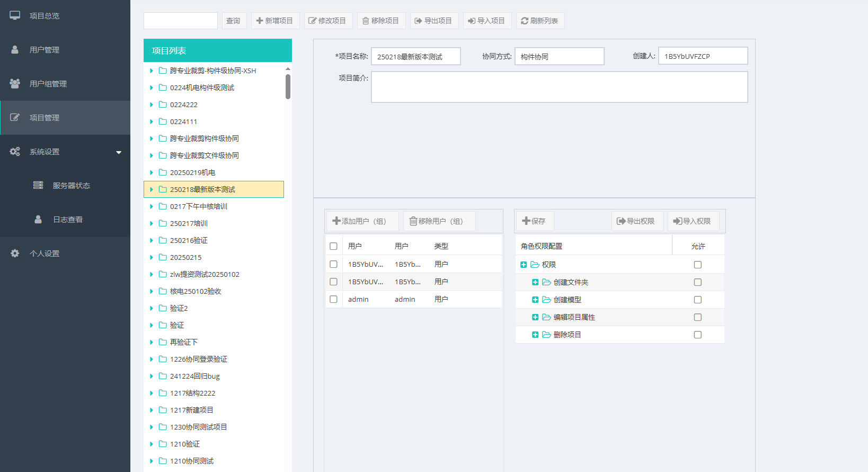Enable the 创建文件夹 permission checkbox
Image resolution: width=868 pixels, height=472 pixels.
point(697,282)
